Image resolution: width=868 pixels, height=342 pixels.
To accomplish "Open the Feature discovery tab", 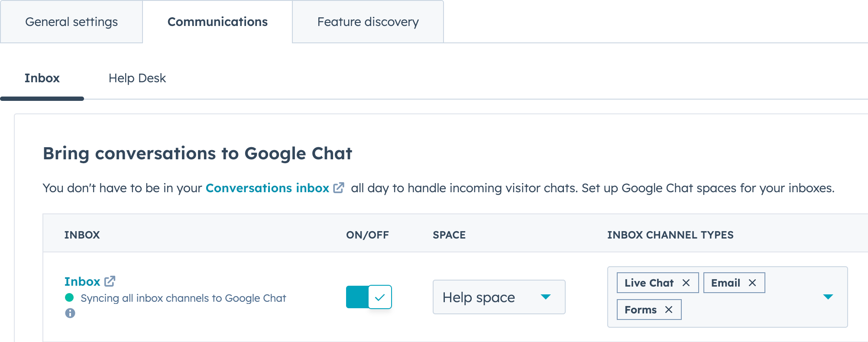I will (x=368, y=22).
